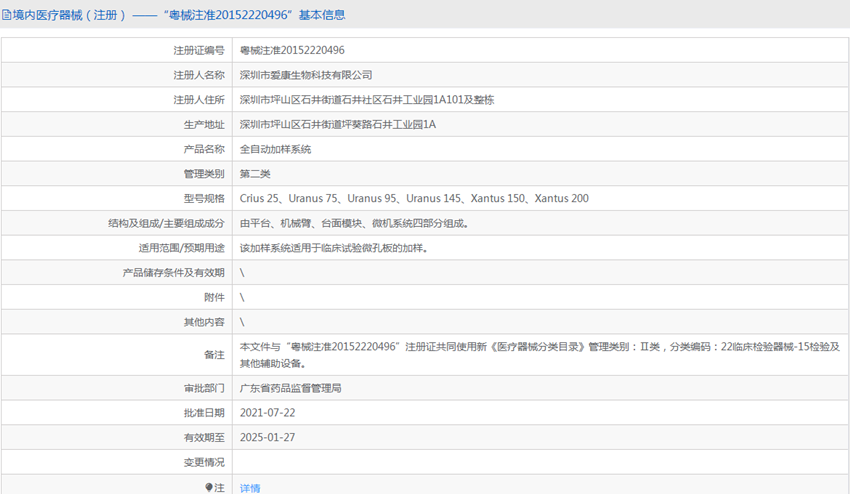This screenshot has height=494, width=850.
Task: Select registration number 粤械注准20152220496 value
Action: pyautogui.click(x=292, y=50)
